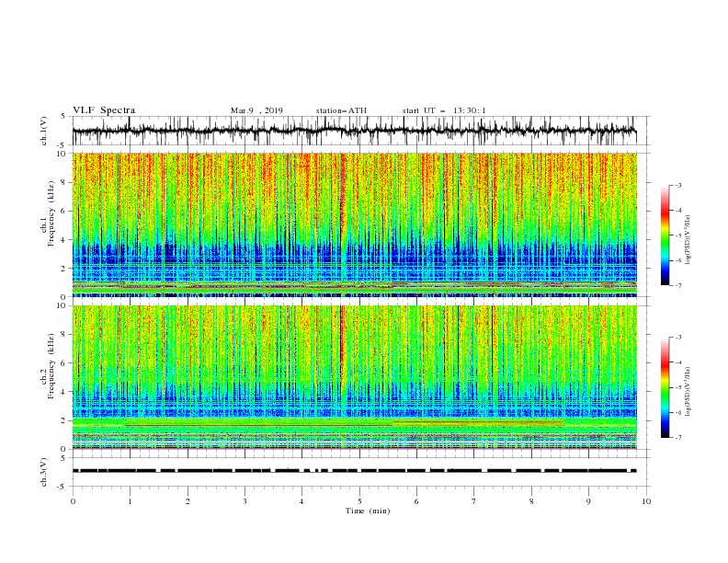Click the ch.2 frequency tick '6'
Image resolution: width=728 pixels, height=563 pixels.
point(63,362)
